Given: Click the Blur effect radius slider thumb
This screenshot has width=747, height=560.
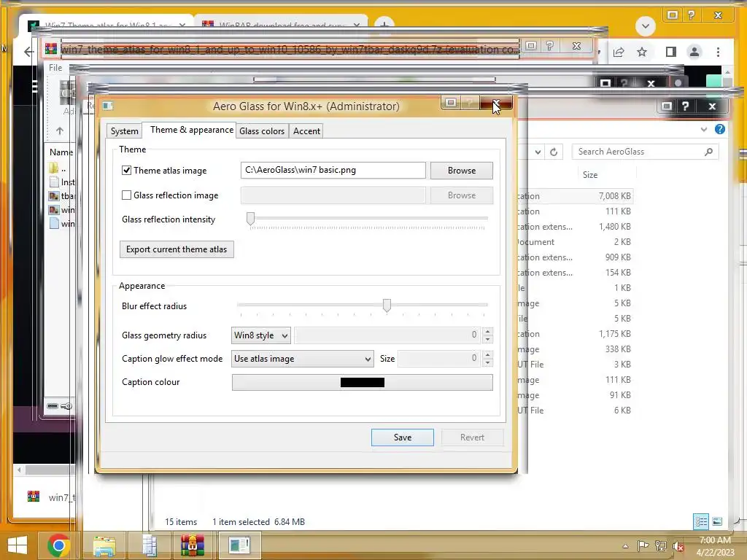Looking at the screenshot, I should (x=387, y=306).
